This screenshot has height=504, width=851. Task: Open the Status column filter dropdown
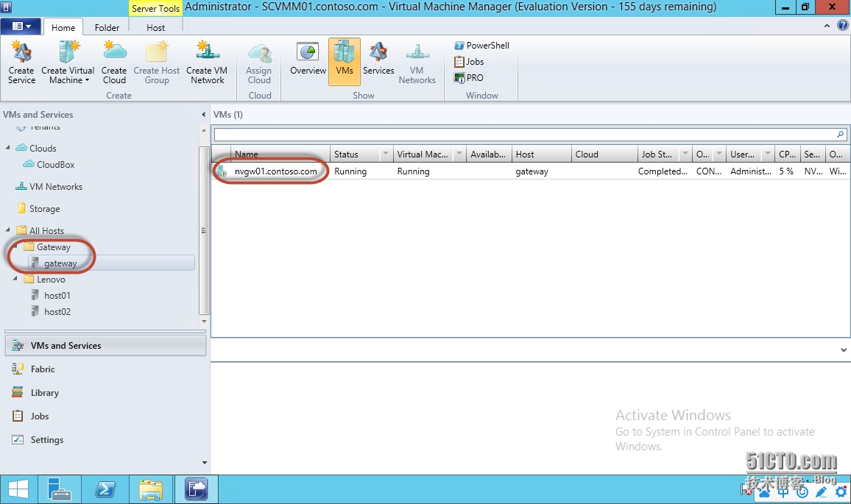pos(385,154)
